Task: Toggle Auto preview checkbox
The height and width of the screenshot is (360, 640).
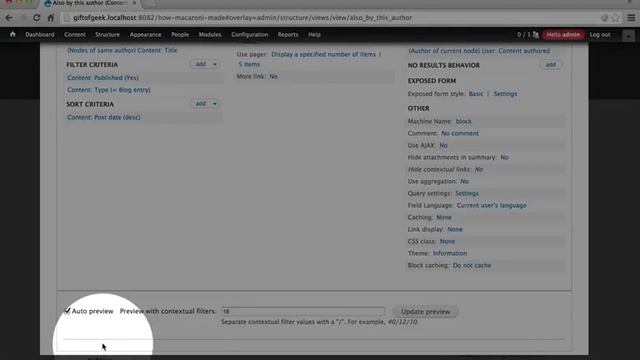Action: [67, 311]
